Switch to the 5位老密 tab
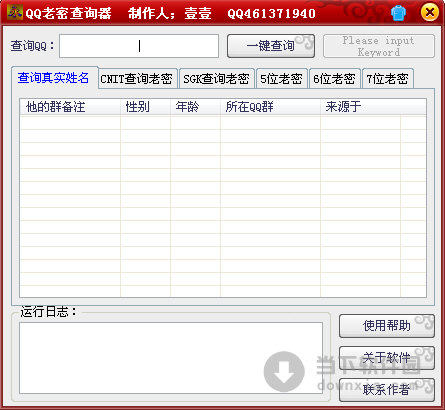The width and height of the screenshot is (445, 410). coord(281,79)
